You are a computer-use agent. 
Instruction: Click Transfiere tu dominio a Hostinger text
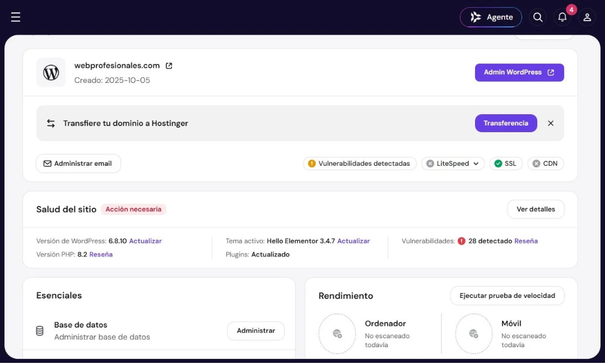click(x=126, y=123)
